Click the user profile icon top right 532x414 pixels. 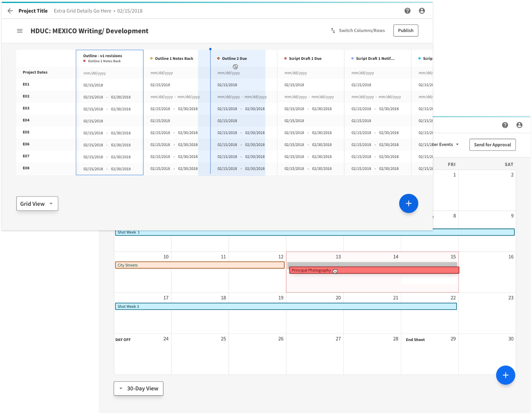click(422, 10)
